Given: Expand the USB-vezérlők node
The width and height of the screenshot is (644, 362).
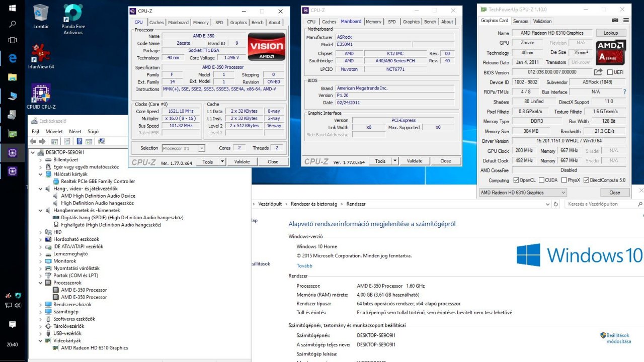Looking at the screenshot, I should pos(41,333).
